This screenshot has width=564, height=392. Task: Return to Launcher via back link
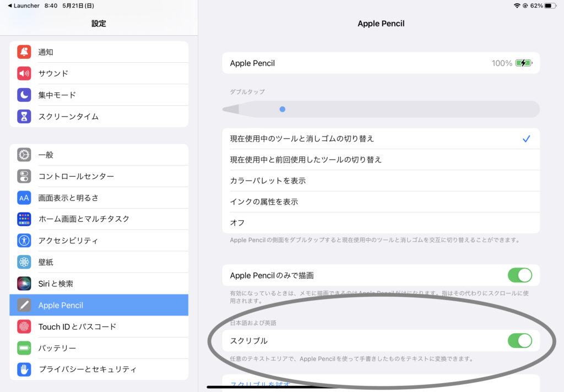24,6
